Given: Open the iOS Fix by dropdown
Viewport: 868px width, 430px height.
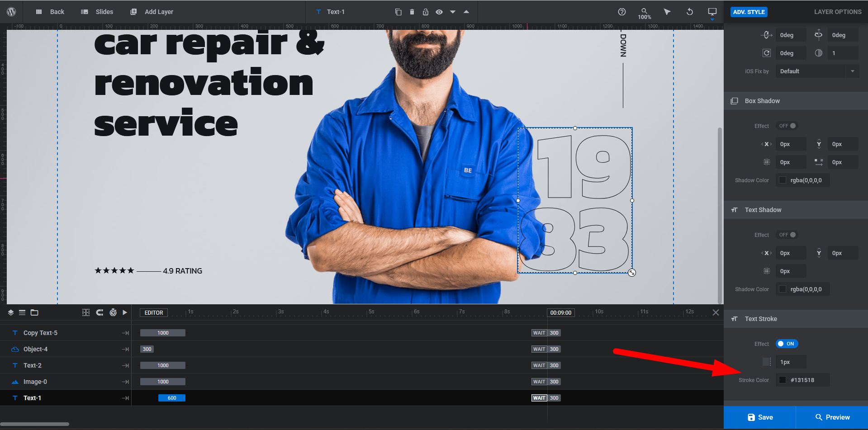Looking at the screenshot, I should (817, 71).
